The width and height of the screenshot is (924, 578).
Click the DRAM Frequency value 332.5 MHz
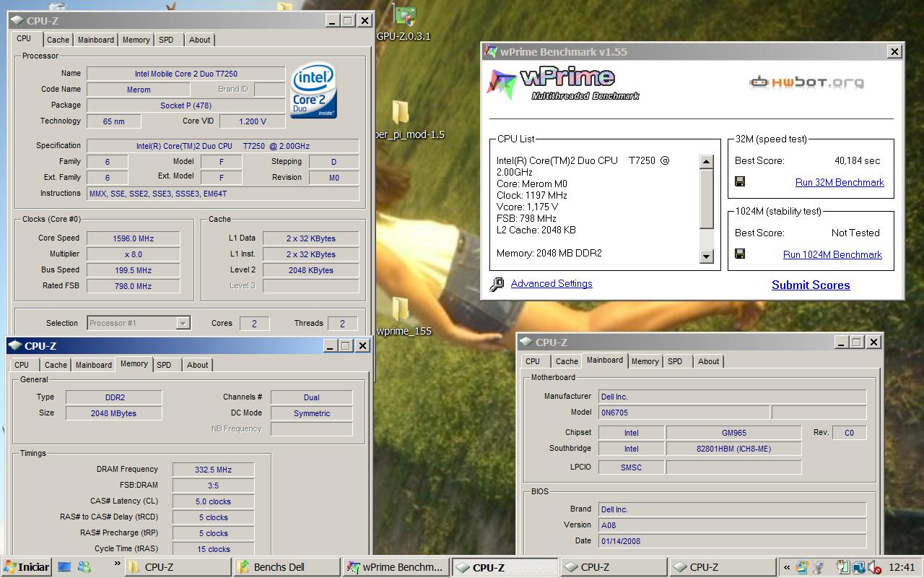click(213, 470)
